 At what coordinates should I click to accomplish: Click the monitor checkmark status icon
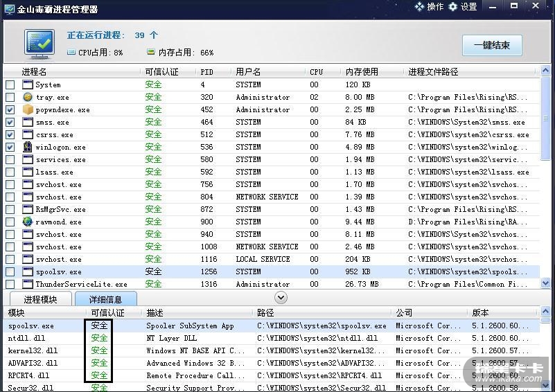(x=39, y=44)
